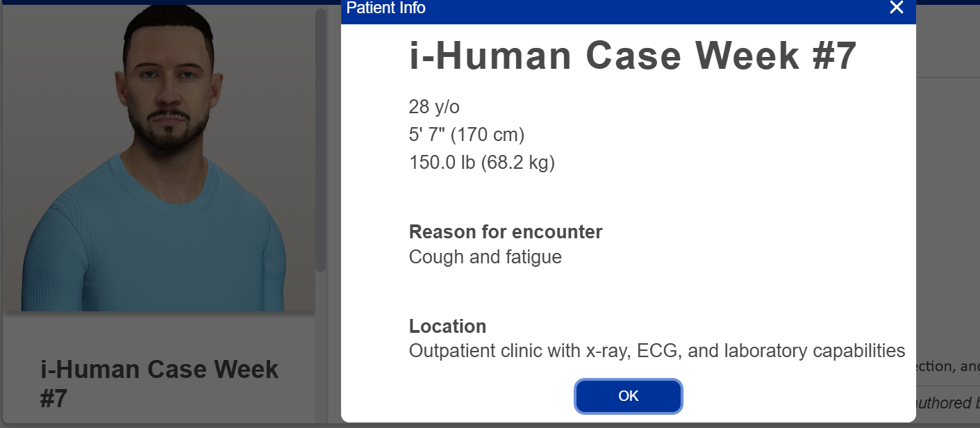Click the Outpatient clinic location description
The height and width of the screenshot is (428, 980).
[x=656, y=351]
